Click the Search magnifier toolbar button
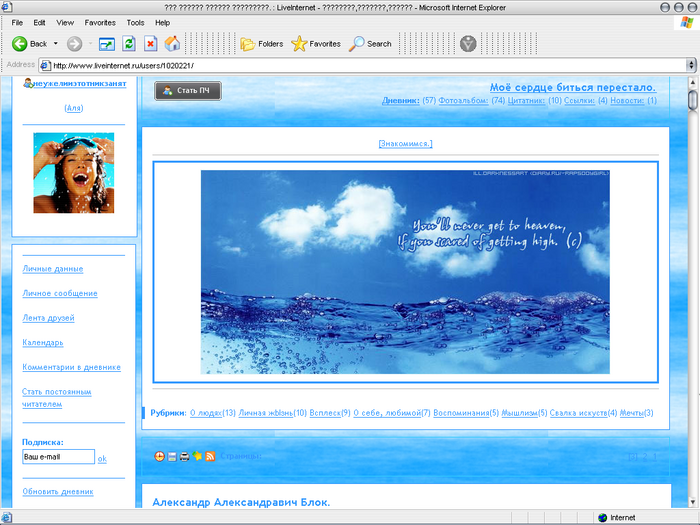 (x=370, y=44)
